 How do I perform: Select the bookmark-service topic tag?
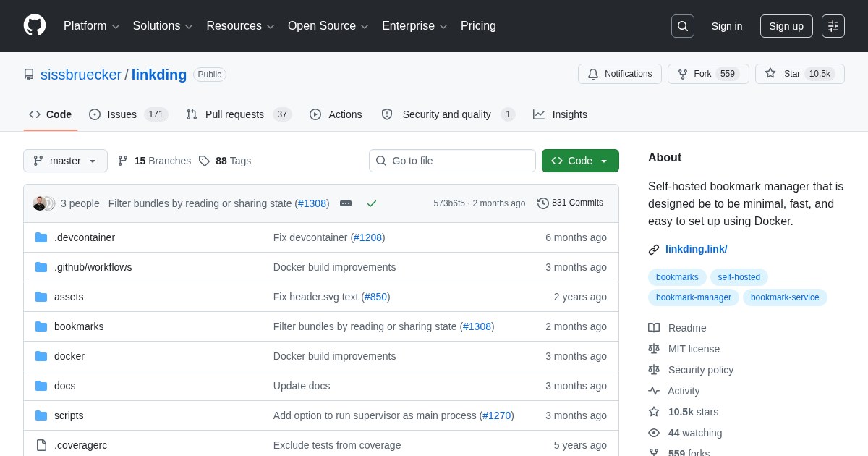pyautogui.click(x=785, y=297)
